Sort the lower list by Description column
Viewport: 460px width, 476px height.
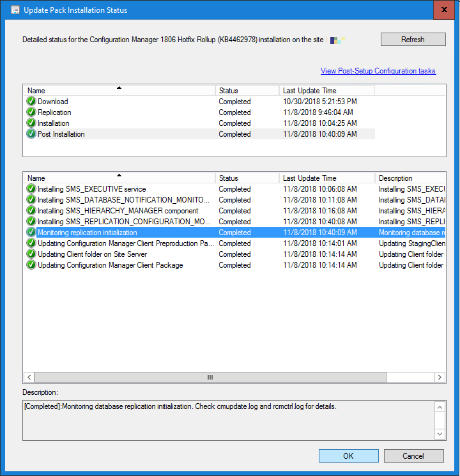coord(410,178)
